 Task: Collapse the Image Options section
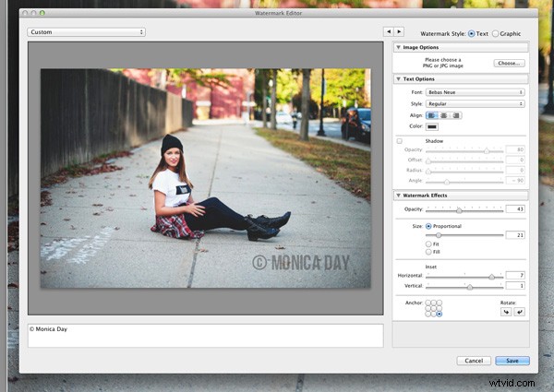tap(398, 47)
